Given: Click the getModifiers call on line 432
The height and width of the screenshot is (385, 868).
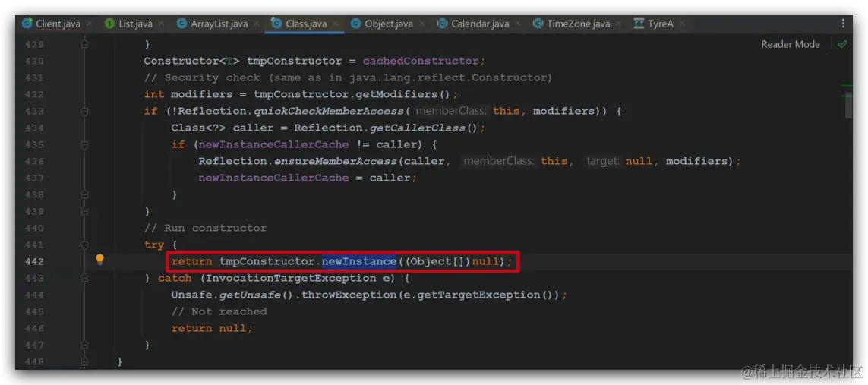Looking at the screenshot, I should pyautogui.click(x=396, y=95).
